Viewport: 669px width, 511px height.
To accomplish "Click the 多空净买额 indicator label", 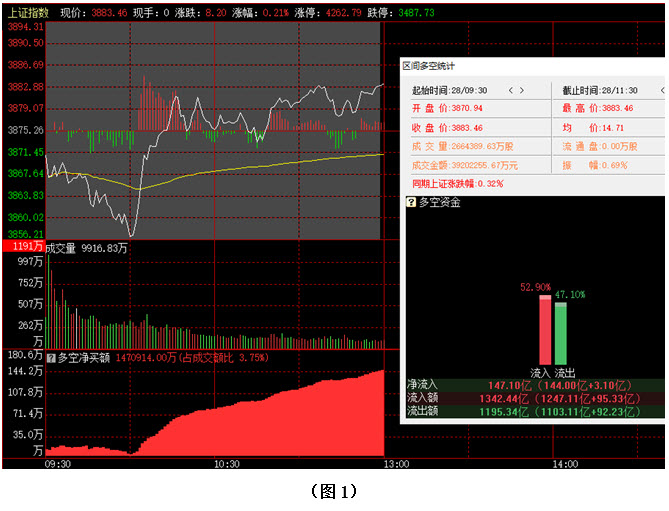I will pyautogui.click(x=85, y=356).
